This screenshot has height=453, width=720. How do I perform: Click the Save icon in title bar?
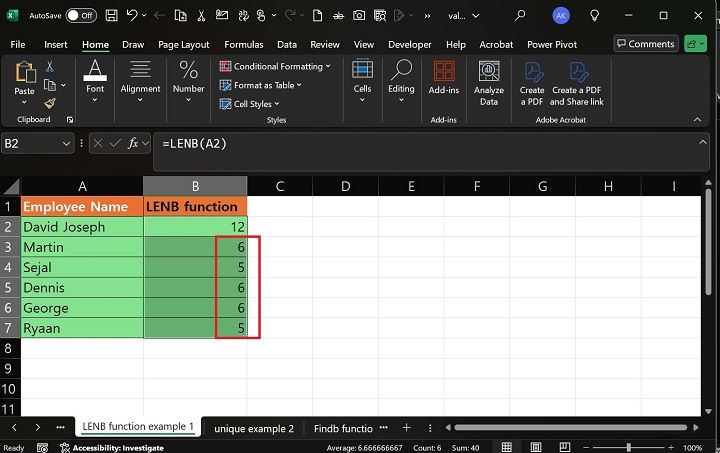tap(111, 15)
